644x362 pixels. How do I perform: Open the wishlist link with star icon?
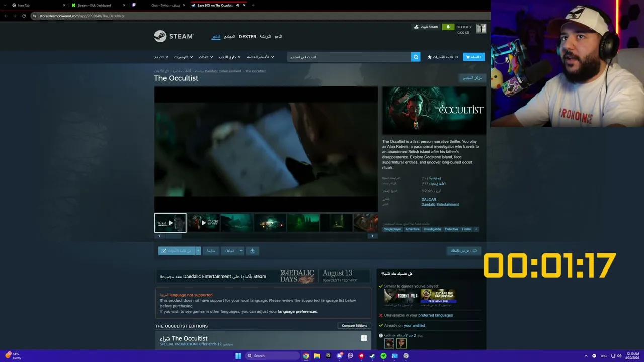coord(443,57)
